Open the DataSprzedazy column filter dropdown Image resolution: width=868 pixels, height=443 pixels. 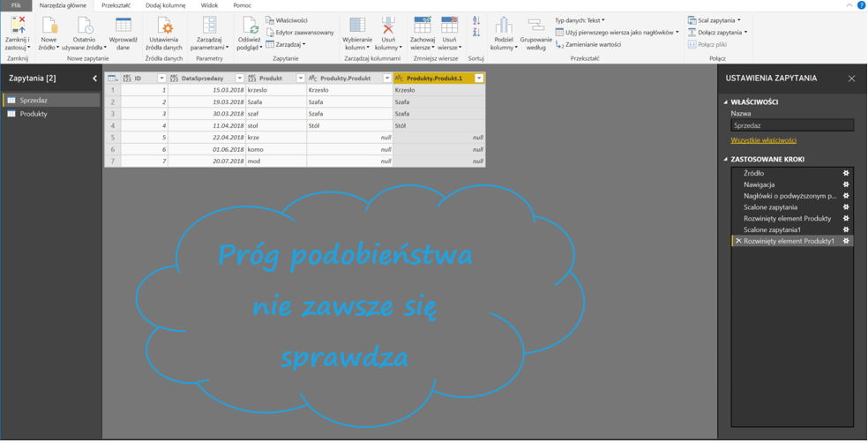pyautogui.click(x=239, y=79)
